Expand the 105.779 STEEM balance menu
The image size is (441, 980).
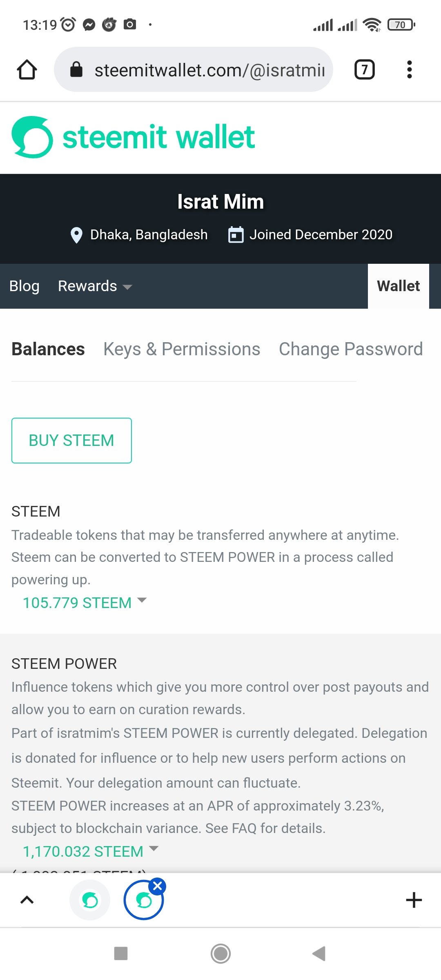coord(84,603)
